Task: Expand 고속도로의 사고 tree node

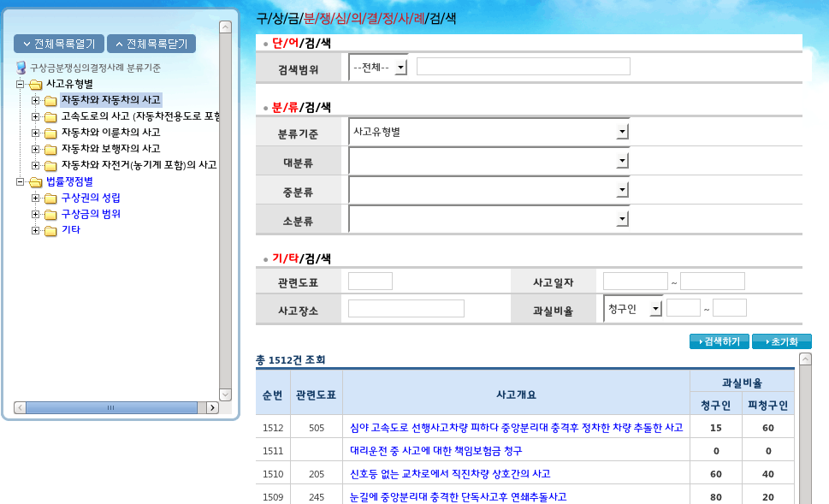Action: [35, 116]
